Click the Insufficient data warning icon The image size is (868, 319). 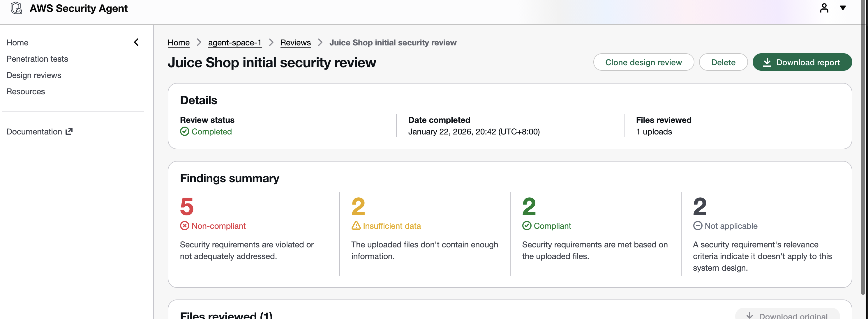pyautogui.click(x=356, y=226)
